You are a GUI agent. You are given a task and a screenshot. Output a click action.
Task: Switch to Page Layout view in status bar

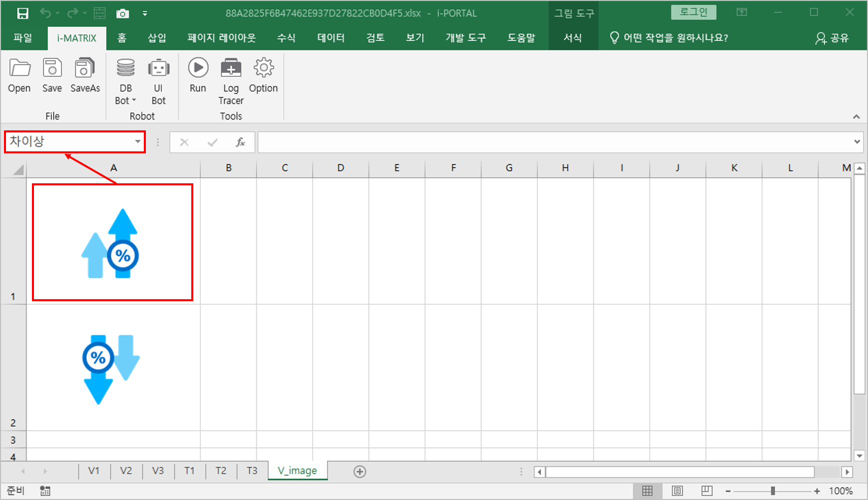pos(677,491)
